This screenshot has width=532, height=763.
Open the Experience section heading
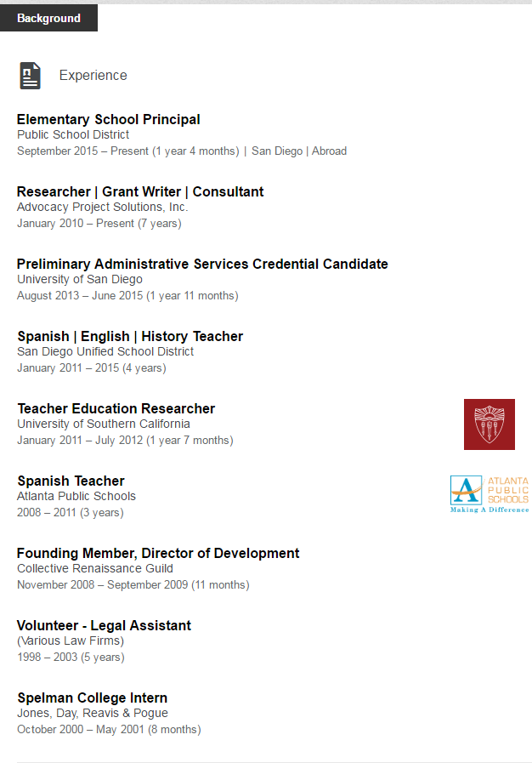tap(93, 76)
